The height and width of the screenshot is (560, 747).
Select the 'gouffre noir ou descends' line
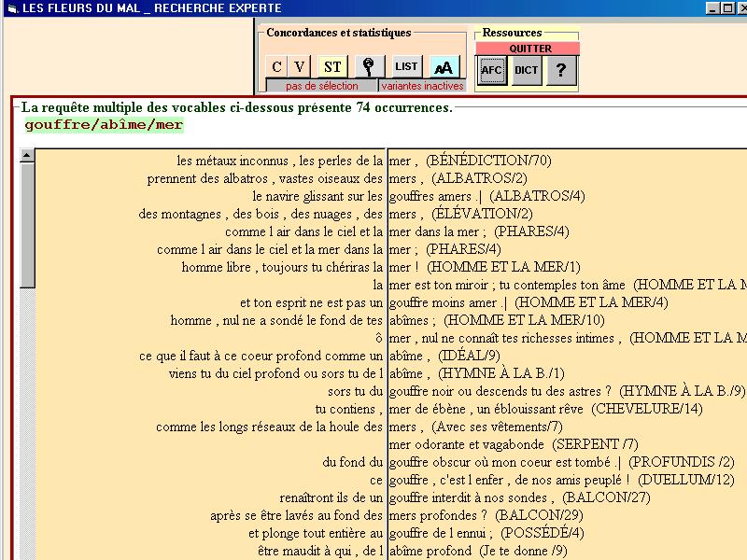567,391
